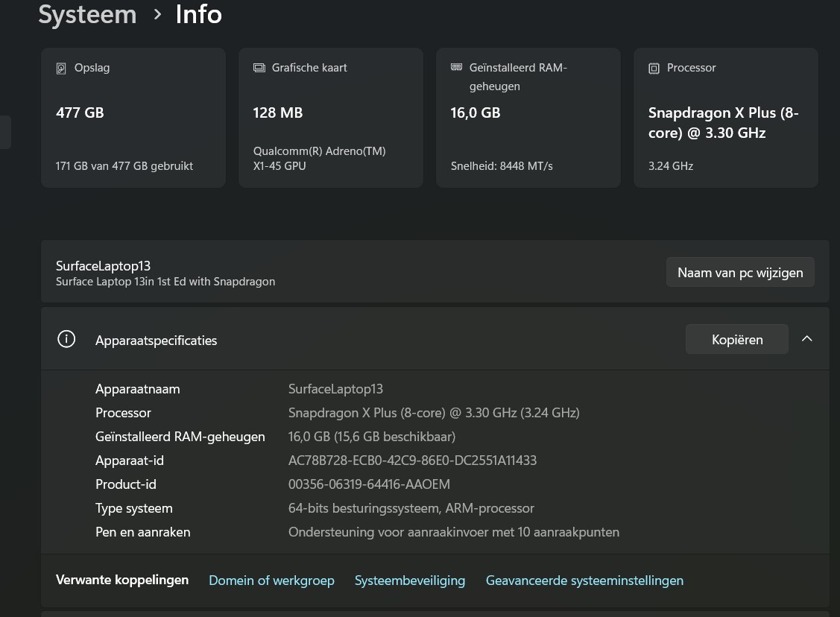Click the Type systeem label
Viewport: 840px width, 617px height.
coord(134,508)
